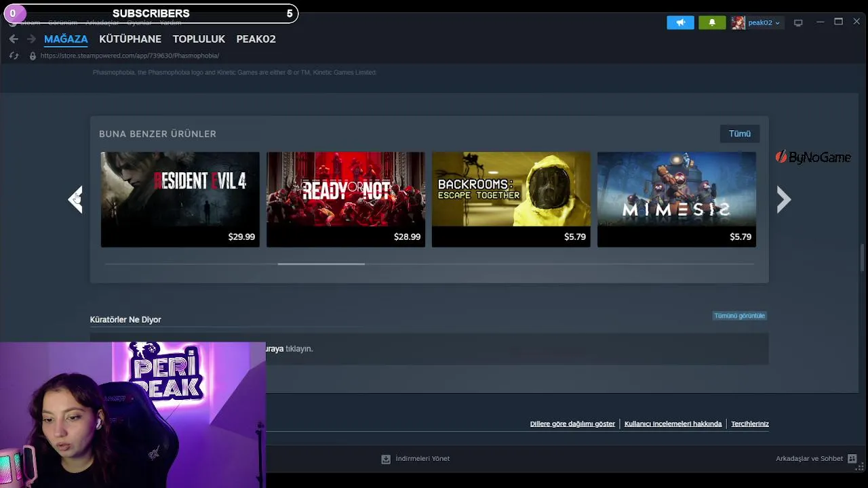The height and width of the screenshot is (488, 868).
Task: Open the Tercihleriniz link
Action: coord(749,424)
